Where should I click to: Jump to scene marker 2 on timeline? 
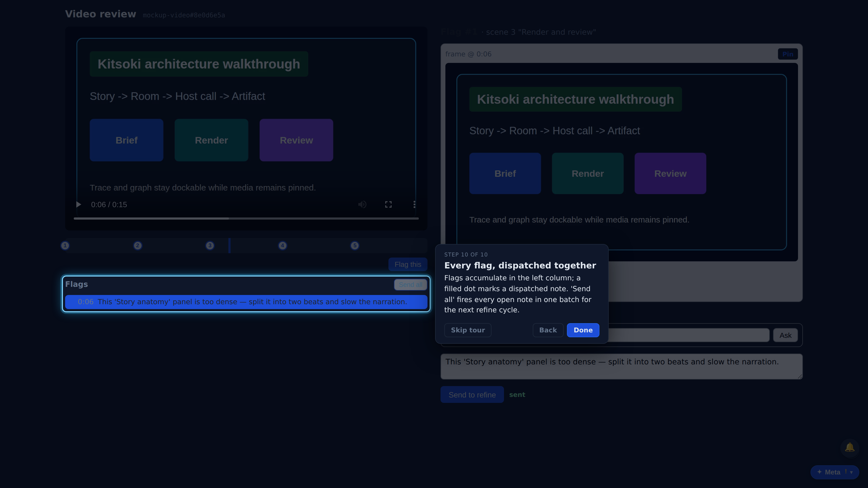pos(138,246)
